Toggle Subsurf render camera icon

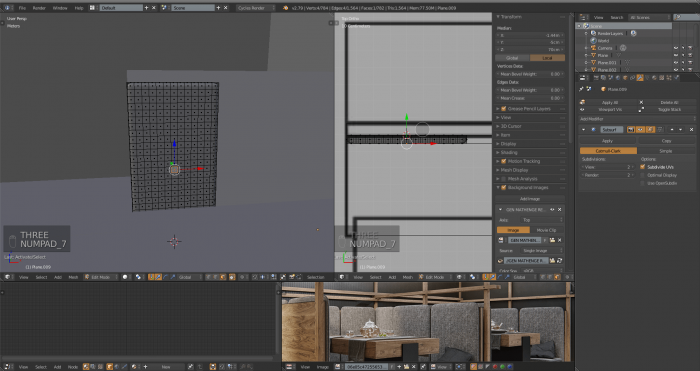click(631, 129)
